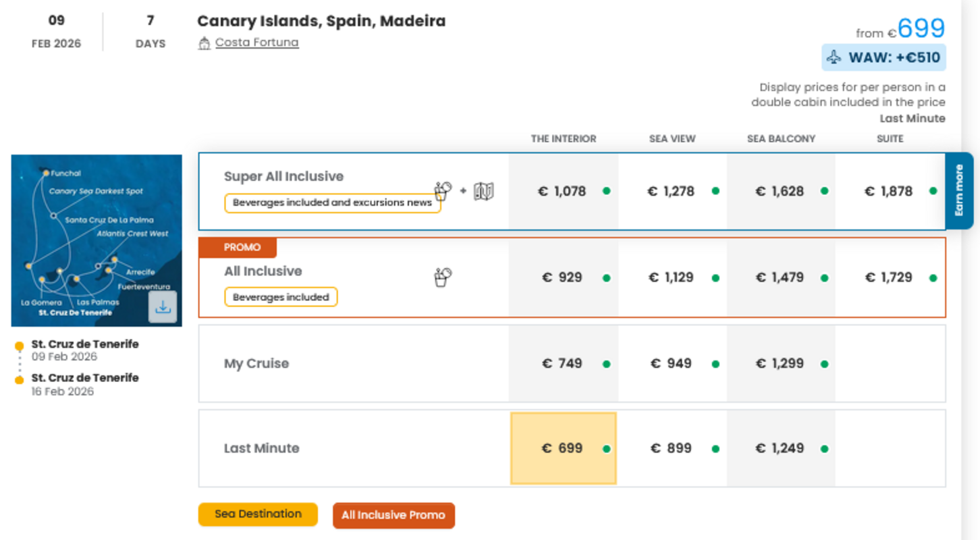
Task: Click the excursions map icon
Action: point(484,192)
